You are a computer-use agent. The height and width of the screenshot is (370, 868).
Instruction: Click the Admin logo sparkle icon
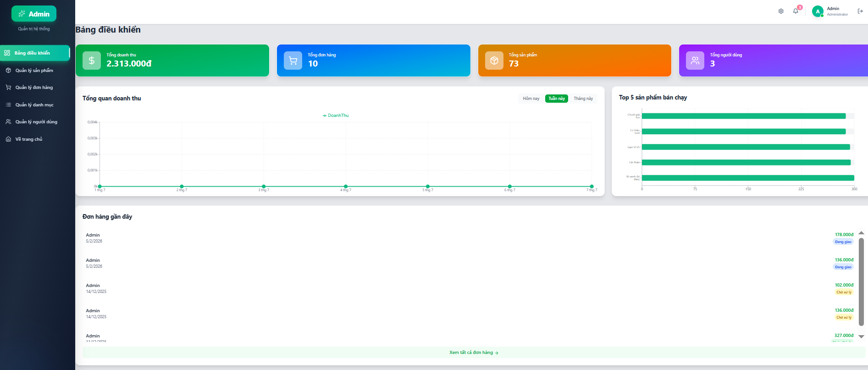click(x=22, y=14)
